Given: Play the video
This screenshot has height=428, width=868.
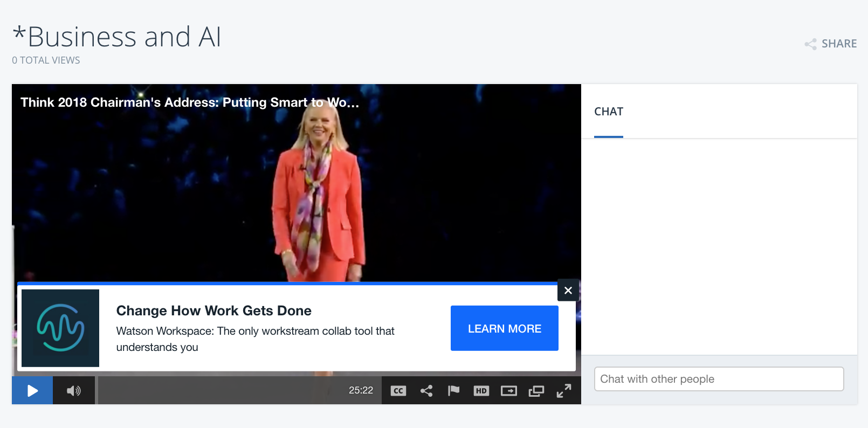Looking at the screenshot, I should tap(32, 390).
